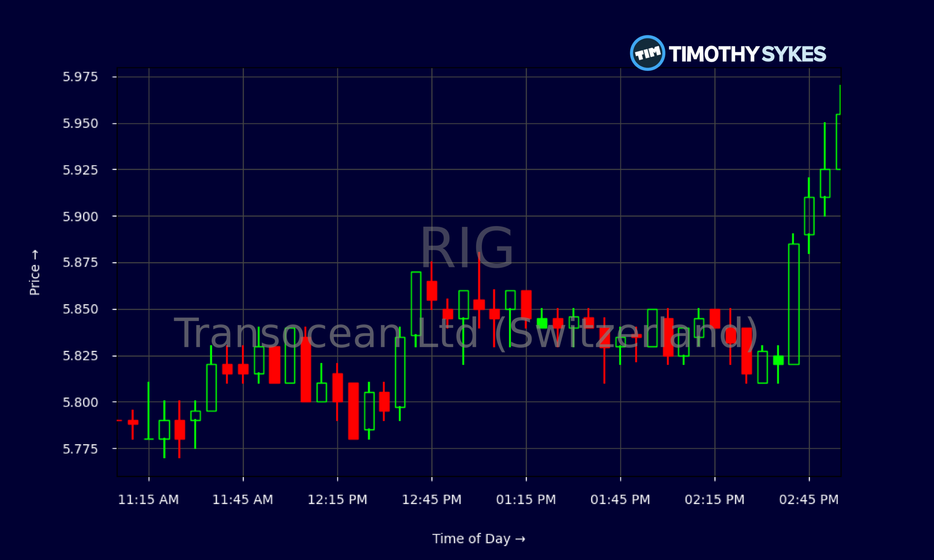
Task: Select the 5.950 price axis label
Action: [x=80, y=124]
